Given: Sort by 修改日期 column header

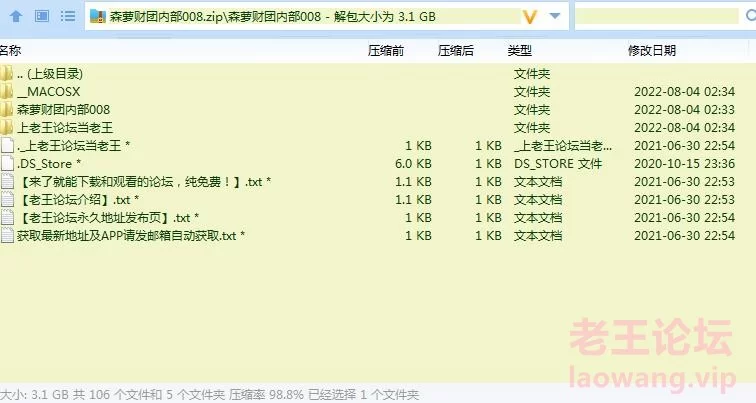Looking at the screenshot, I should tap(652, 50).
